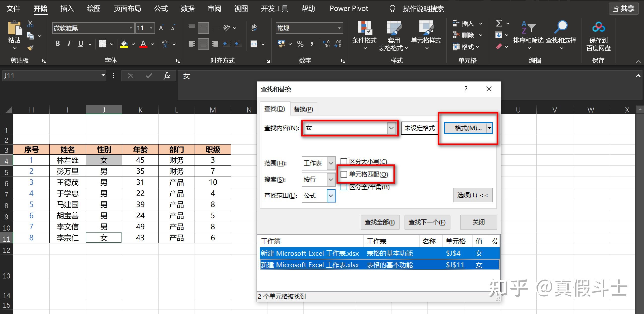Click the Clear eraser icon
Image resolution: width=644 pixels, height=314 pixels.
click(499, 47)
